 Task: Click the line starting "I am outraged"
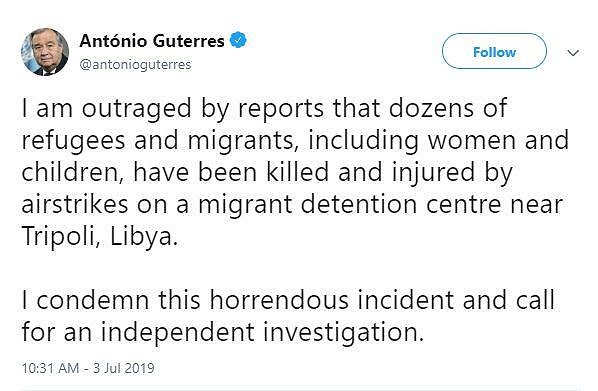click(x=264, y=109)
